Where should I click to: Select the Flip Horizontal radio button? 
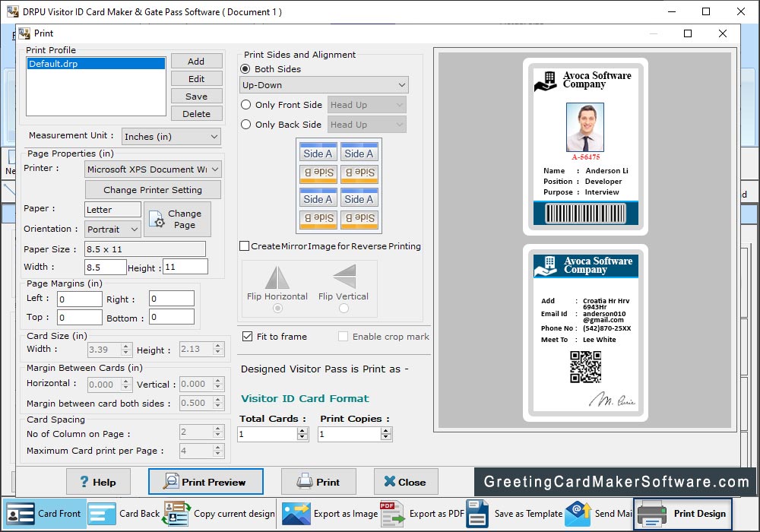tap(277, 308)
